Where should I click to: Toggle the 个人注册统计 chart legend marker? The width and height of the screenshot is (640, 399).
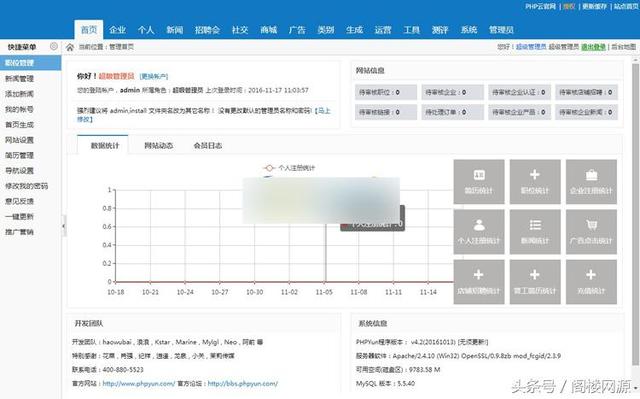click(269, 168)
